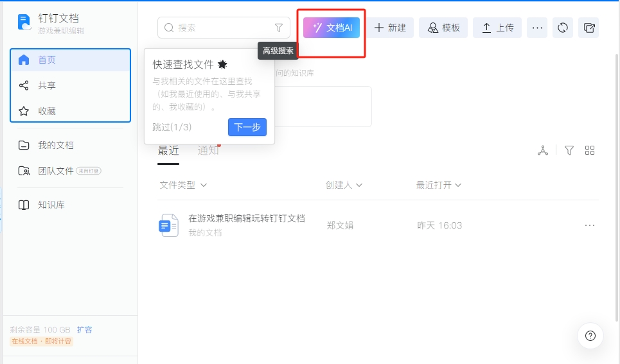Viewport: 620px width, 364px height.
Task: Click the help question mark button
Action: (x=590, y=336)
